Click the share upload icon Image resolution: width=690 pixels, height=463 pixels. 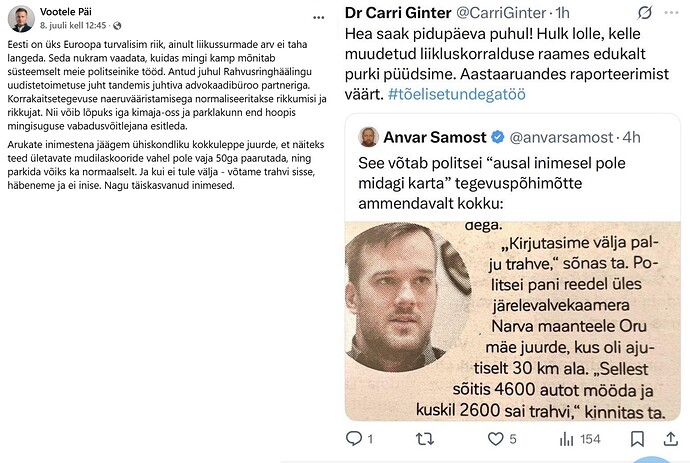click(x=671, y=439)
